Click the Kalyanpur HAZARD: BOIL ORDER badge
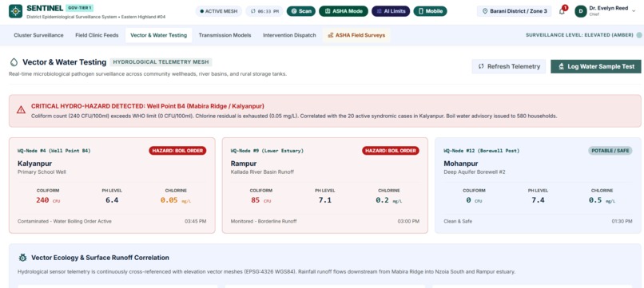Screen dimensions: 644x288 coord(178,151)
